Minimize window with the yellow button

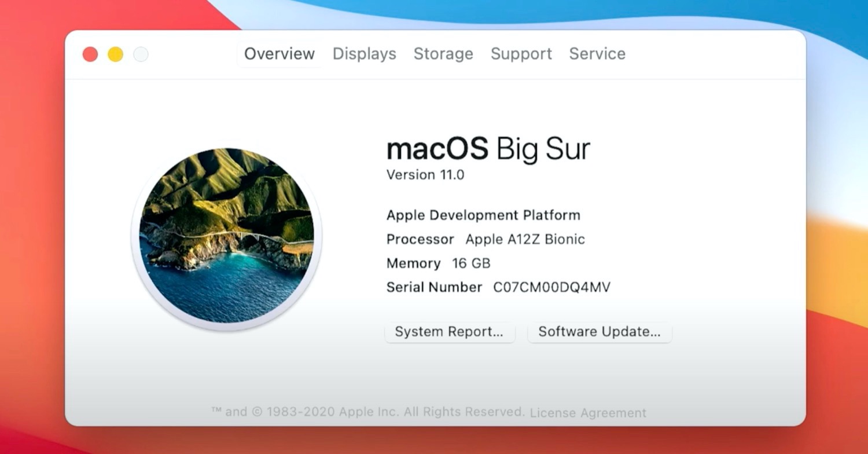115,54
